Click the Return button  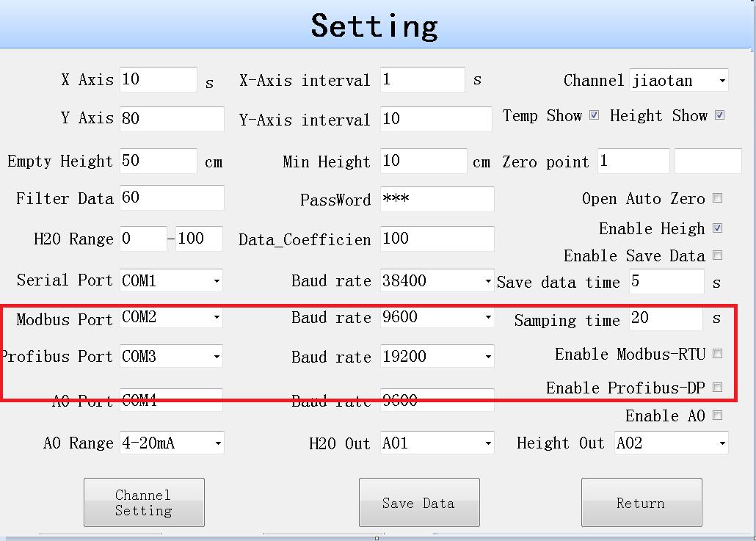641,503
